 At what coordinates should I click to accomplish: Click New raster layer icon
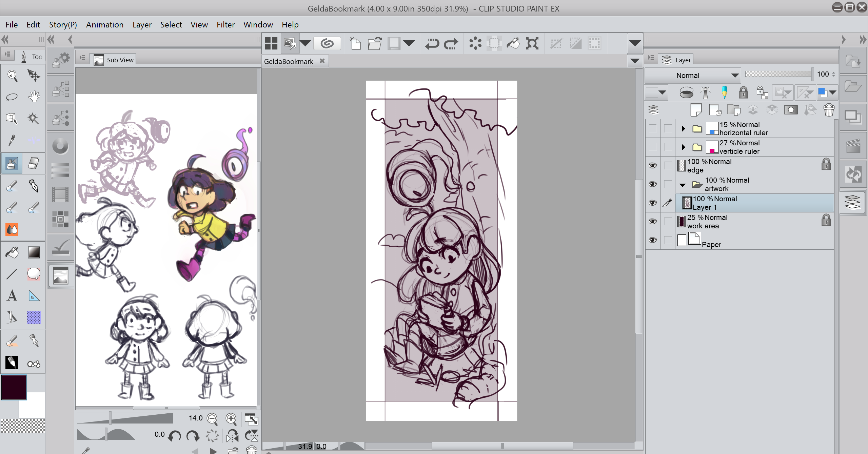(x=696, y=110)
